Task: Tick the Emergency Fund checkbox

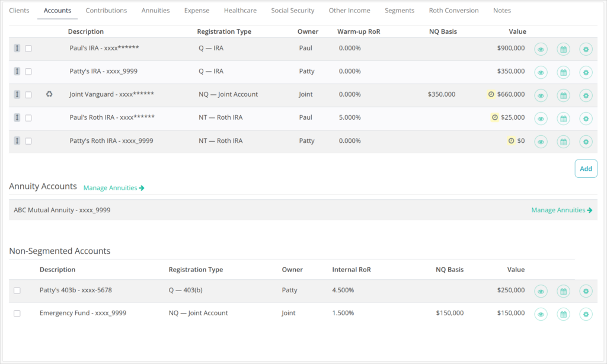Action: point(17,313)
